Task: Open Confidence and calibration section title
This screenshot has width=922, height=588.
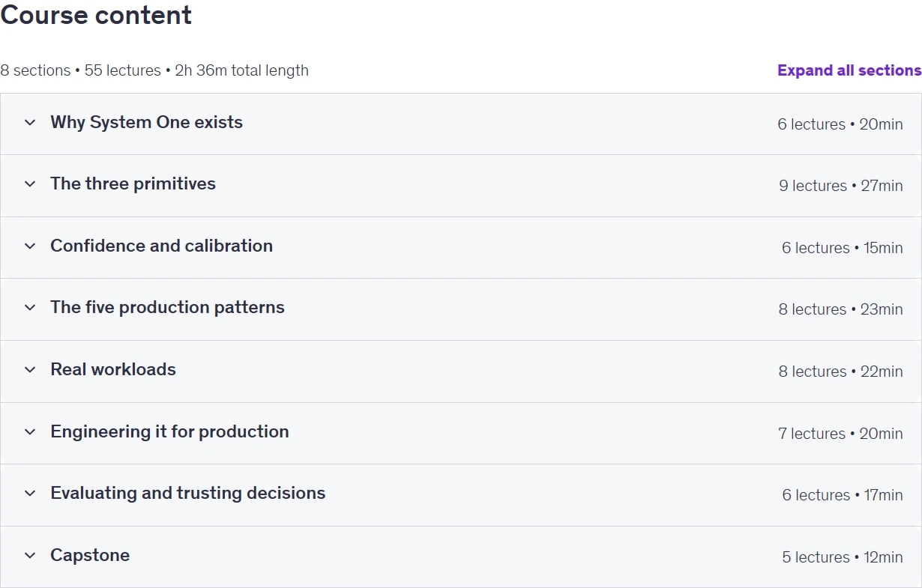Action: [161, 246]
